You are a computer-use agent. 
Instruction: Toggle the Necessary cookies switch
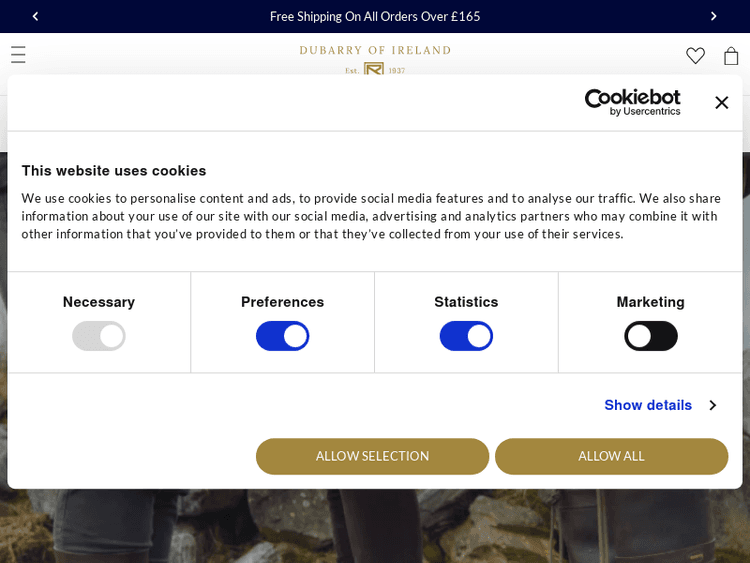click(99, 336)
